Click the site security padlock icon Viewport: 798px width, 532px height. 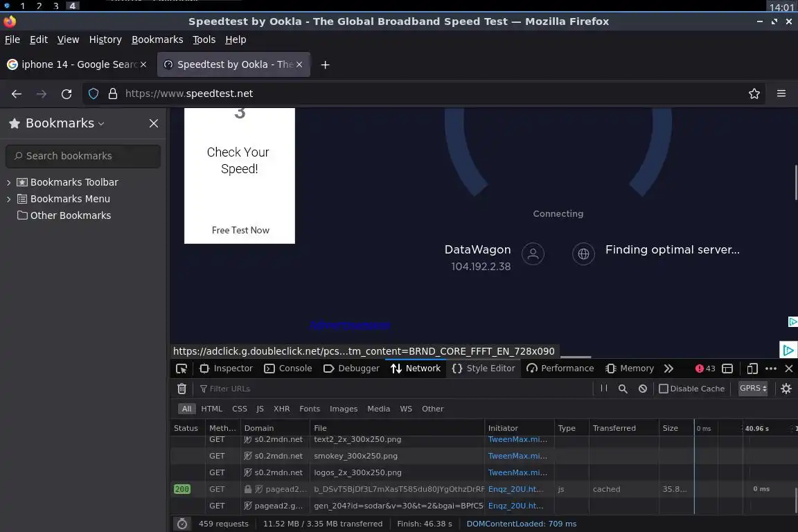pos(113,94)
